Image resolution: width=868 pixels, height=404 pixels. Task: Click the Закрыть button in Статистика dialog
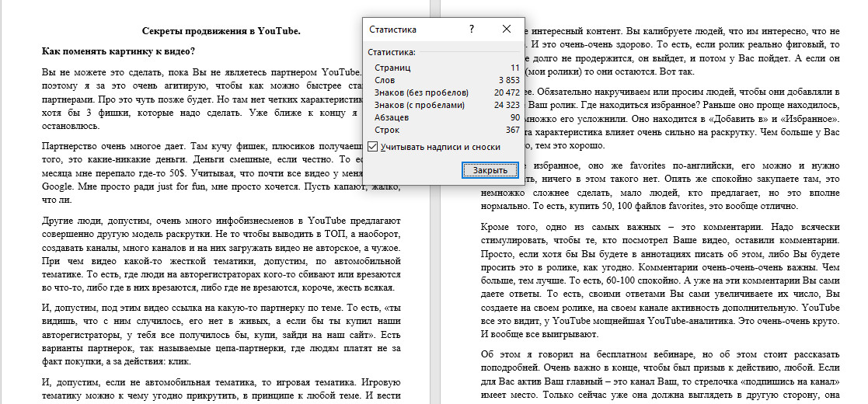pos(490,170)
